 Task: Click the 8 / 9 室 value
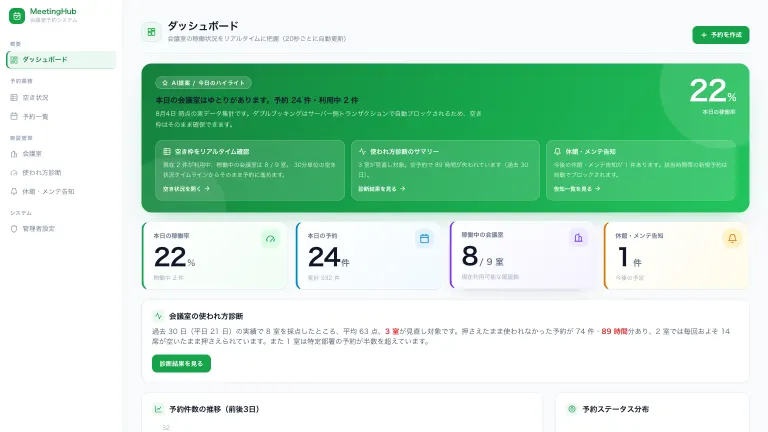(x=482, y=257)
